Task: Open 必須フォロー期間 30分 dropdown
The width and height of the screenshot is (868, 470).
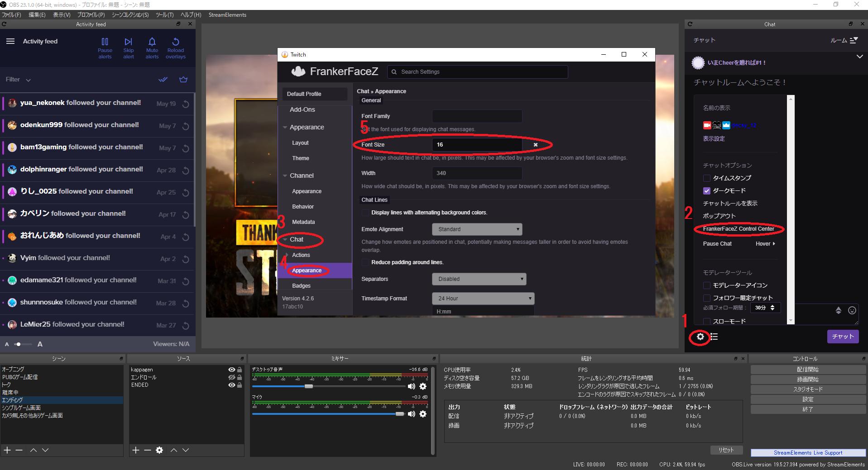Action: pyautogui.click(x=764, y=308)
